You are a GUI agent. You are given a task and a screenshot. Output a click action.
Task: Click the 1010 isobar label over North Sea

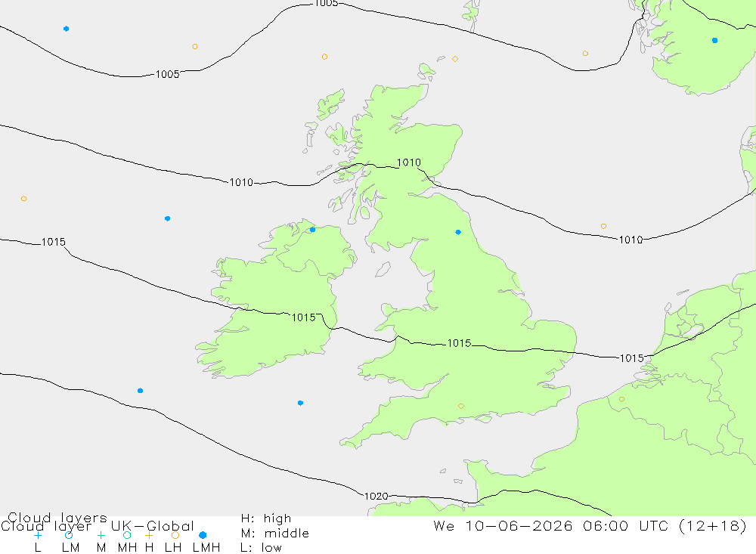coord(631,240)
